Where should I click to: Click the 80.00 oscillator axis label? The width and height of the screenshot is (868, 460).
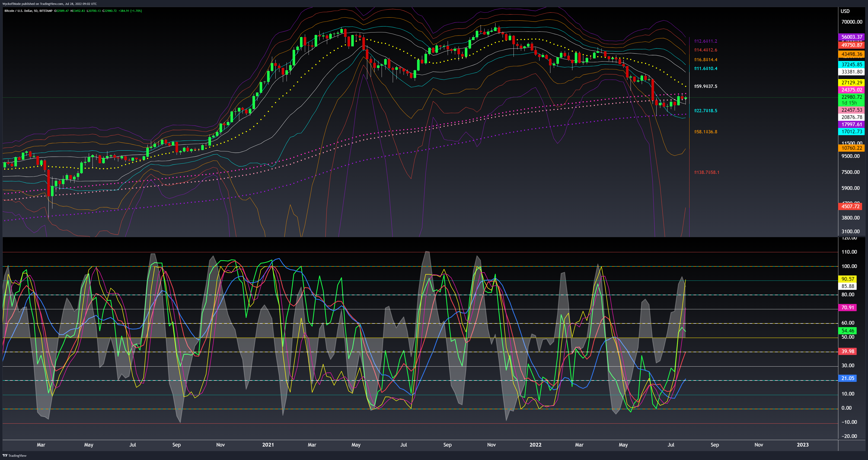coord(848,294)
